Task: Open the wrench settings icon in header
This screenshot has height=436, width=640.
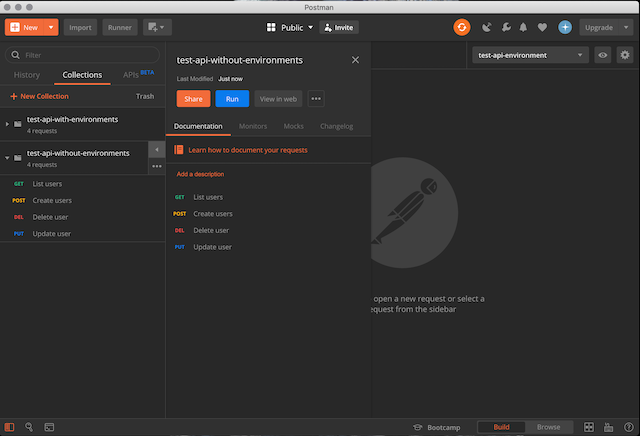Action: 506,27
